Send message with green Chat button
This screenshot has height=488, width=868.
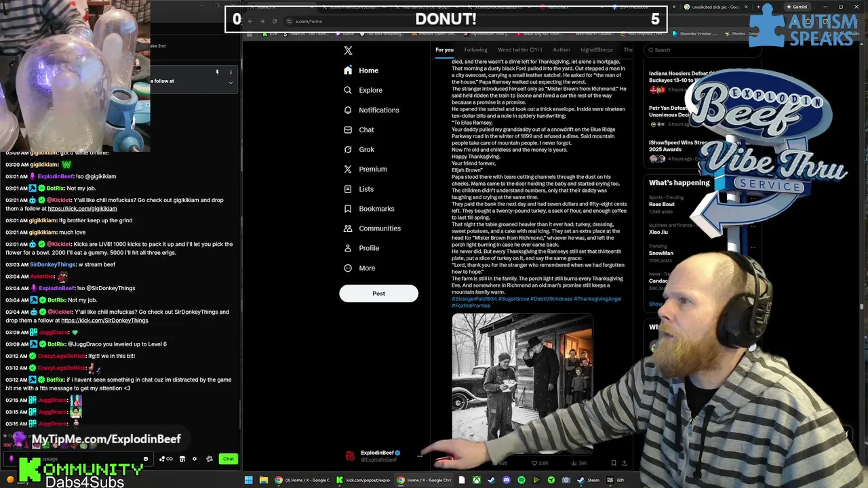tap(229, 459)
